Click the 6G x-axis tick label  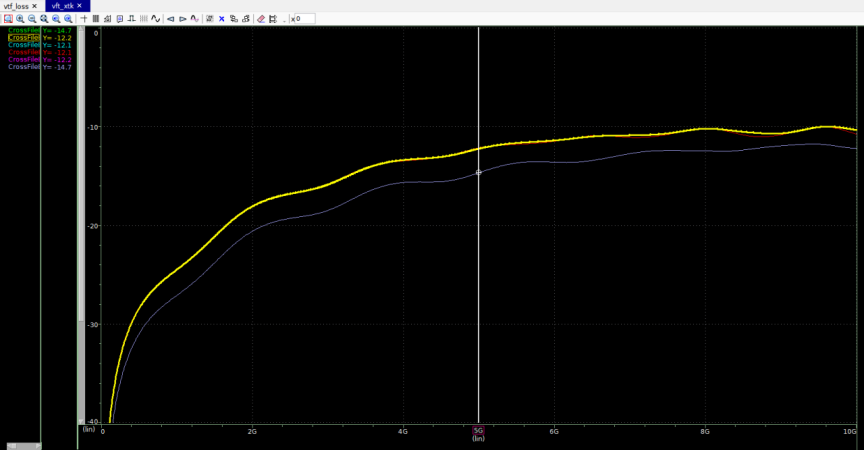coord(554,431)
